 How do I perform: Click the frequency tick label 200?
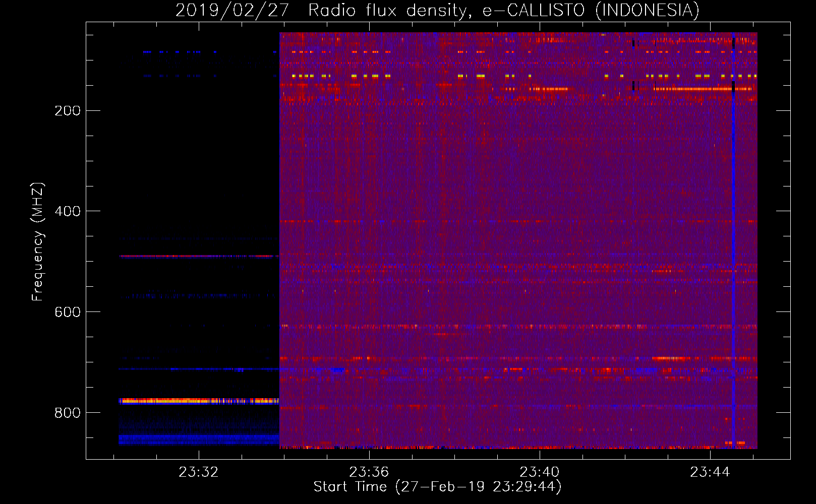[68, 111]
